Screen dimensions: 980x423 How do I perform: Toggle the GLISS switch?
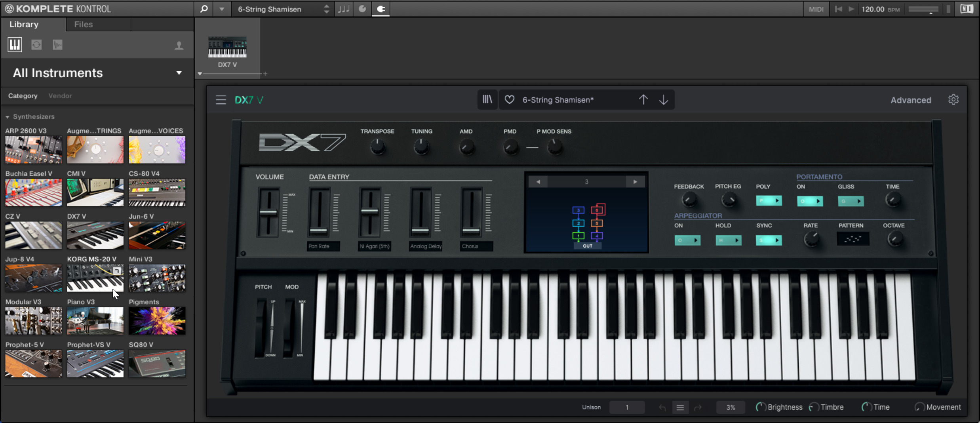pyautogui.click(x=851, y=201)
